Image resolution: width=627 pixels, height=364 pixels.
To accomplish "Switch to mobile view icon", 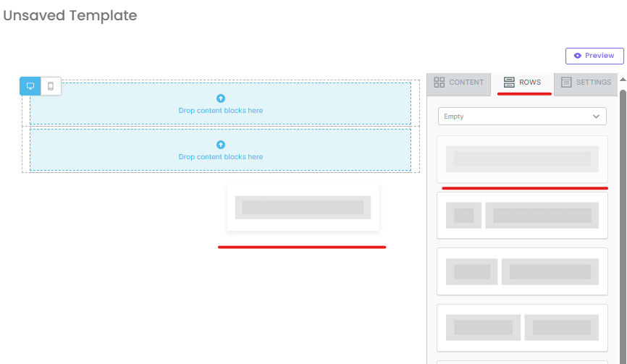I will click(51, 86).
